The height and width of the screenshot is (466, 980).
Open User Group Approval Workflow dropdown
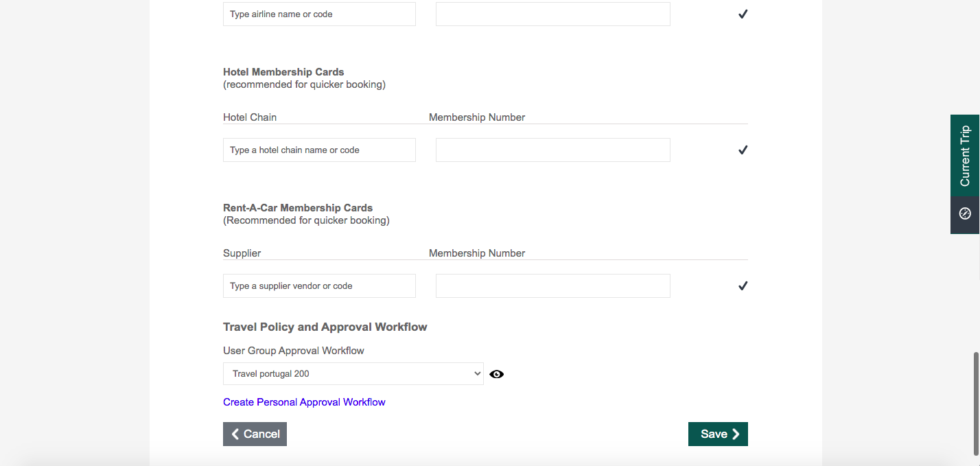point(353,374)
